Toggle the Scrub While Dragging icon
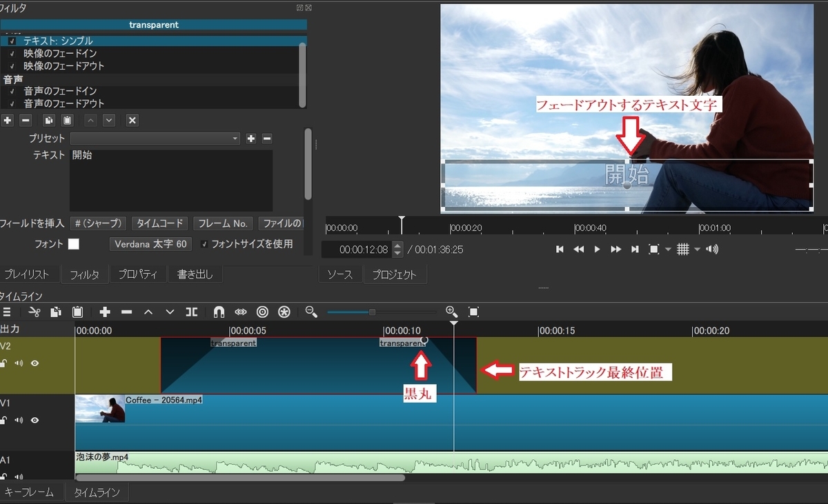Viewport: 828px width, 504px height. pyautogui.click(x=241, y=312)
